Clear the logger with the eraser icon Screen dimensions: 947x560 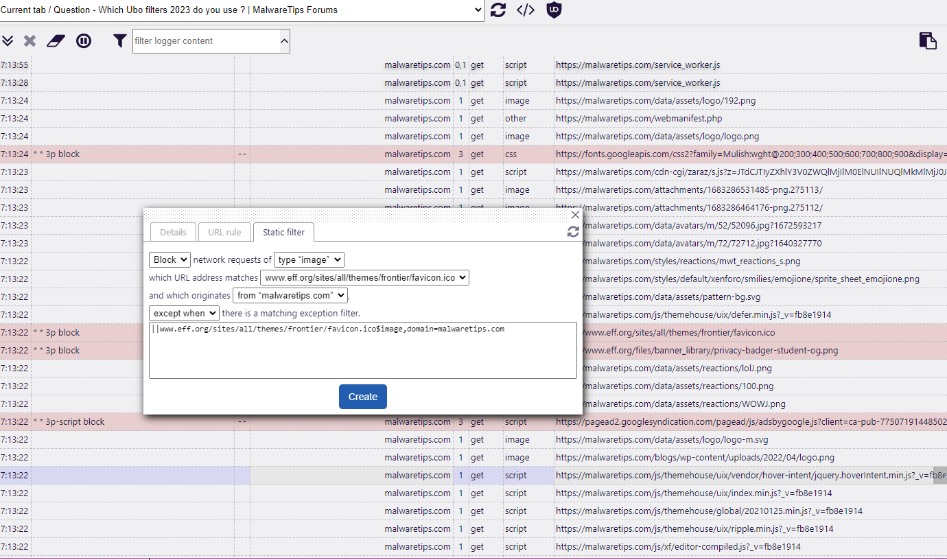(x=56, y=41)
